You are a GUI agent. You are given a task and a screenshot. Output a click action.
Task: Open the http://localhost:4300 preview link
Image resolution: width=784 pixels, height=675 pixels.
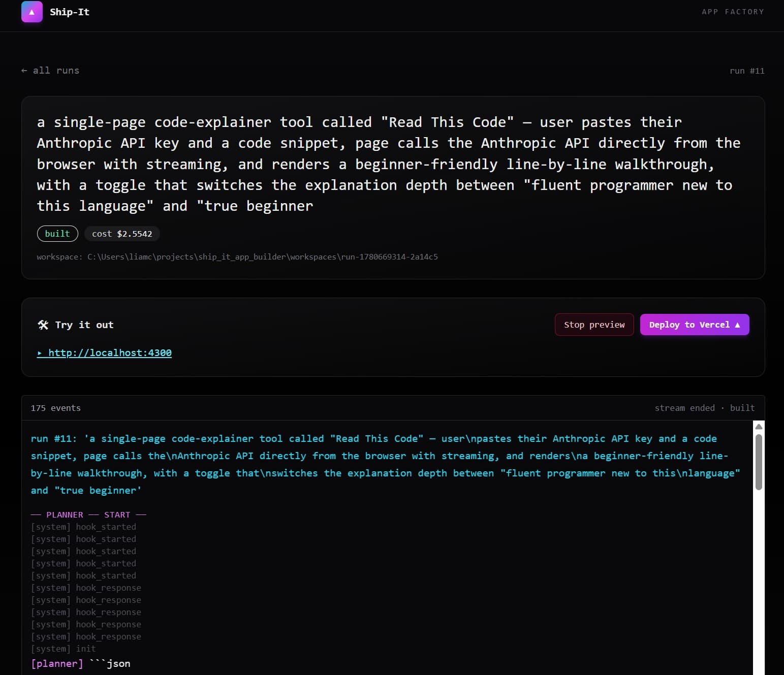104,353
